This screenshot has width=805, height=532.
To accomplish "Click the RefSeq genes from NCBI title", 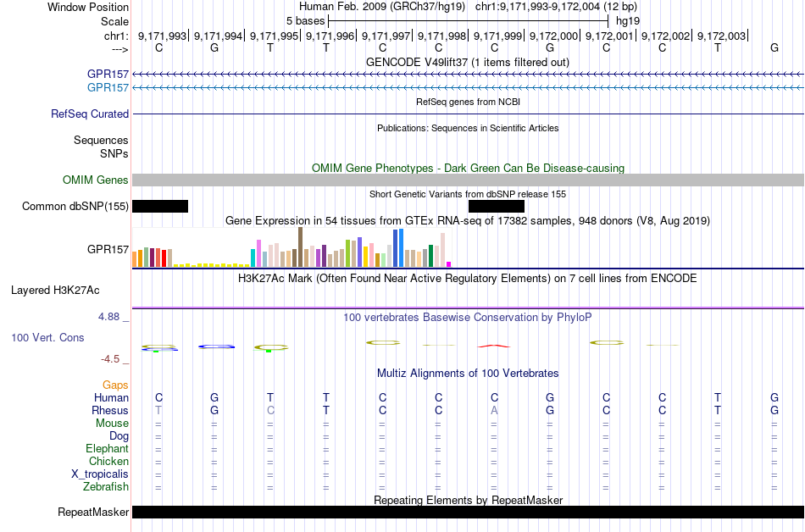I will [x=469, y=102].
